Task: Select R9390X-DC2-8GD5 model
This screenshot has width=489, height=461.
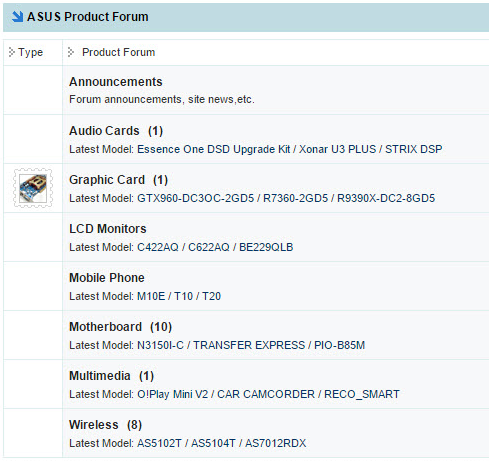Action: 386,198
